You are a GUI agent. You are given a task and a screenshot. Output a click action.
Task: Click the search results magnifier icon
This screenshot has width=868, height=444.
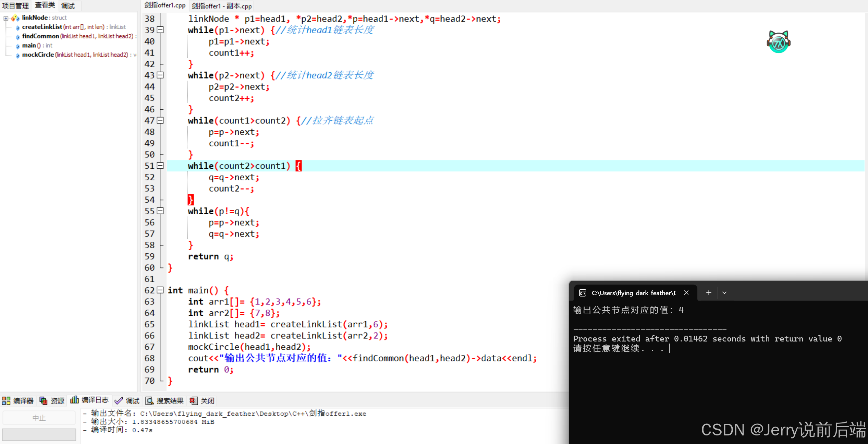[x=149, y=400]
